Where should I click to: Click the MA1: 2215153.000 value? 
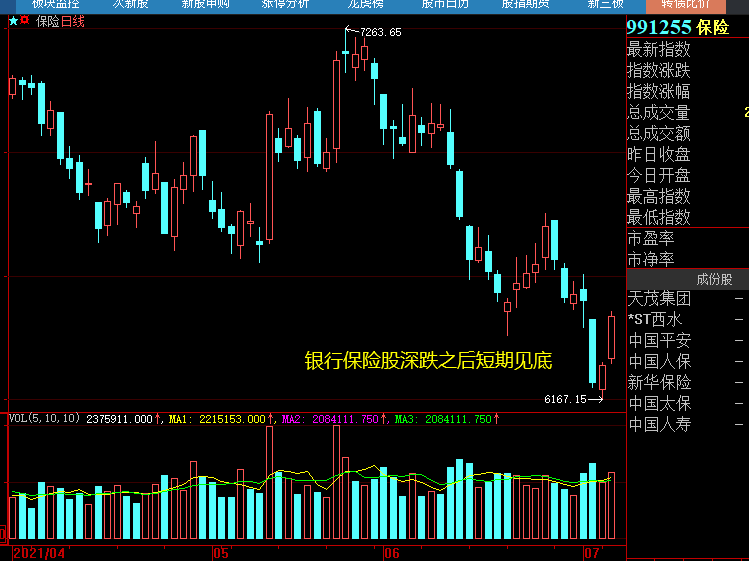click(217, 419)
